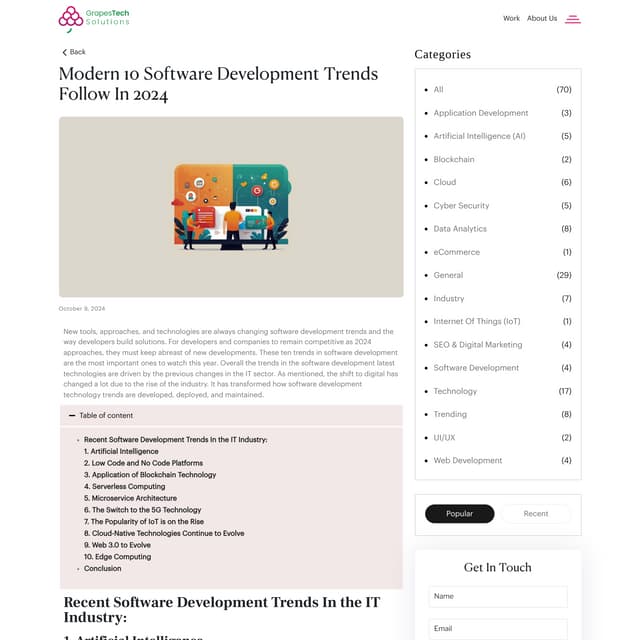
Task: Jump to 9. Web 3.0 to Evolve
Action: (117, 545)
